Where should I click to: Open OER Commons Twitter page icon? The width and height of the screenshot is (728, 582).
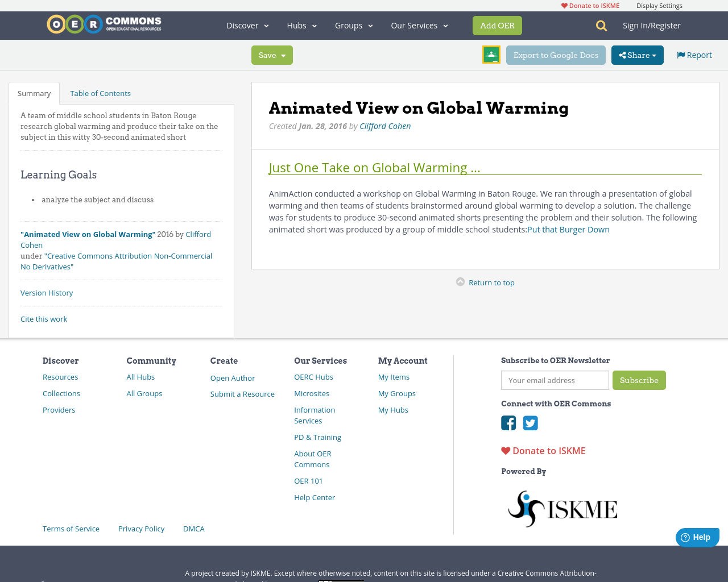tap(531, 423)
